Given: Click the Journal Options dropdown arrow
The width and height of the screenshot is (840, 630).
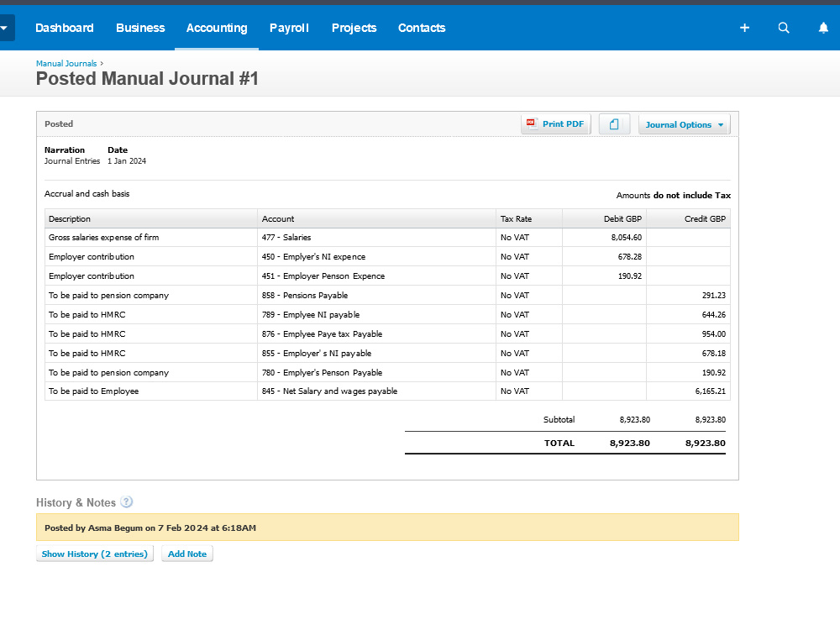Looking at the screenshot, I should coord(721,123).
